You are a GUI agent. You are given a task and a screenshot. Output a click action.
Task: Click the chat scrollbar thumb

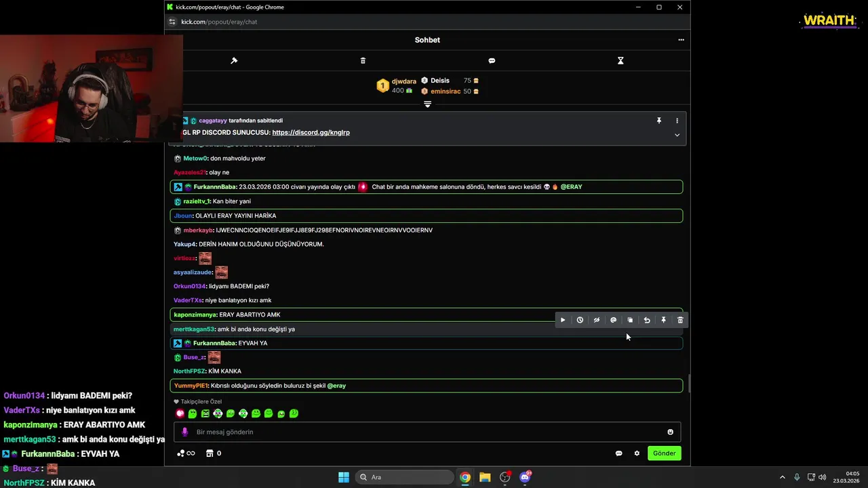coord(689,384)
